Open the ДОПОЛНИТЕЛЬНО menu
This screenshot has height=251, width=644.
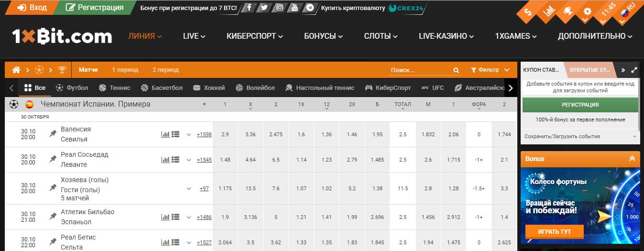(595, 36)
